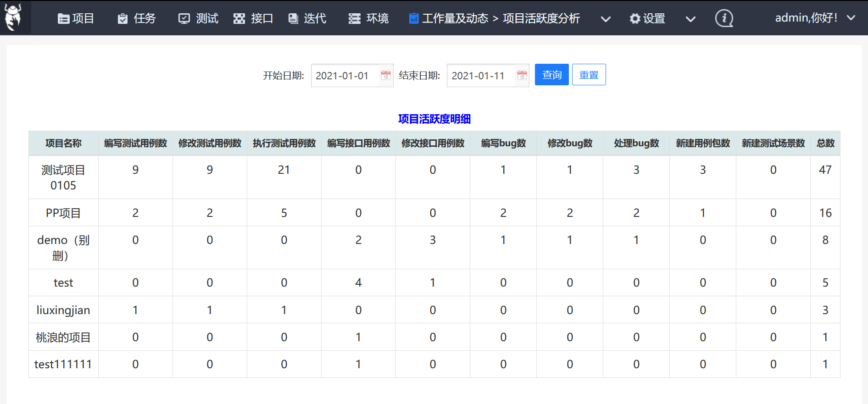Click the 结束日期 label
Screen dimensions: 868x404
click(419, 75)
